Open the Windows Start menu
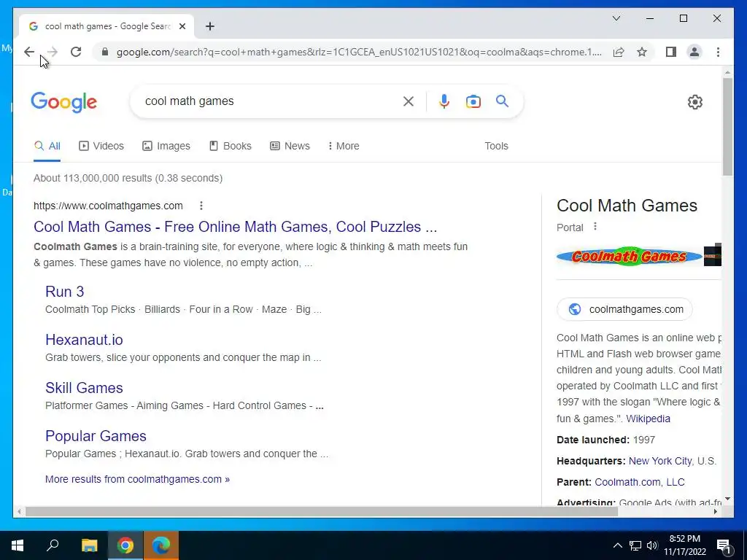This screenshot has width=747, height=560. pyautogui.click(x=18, y=545)
